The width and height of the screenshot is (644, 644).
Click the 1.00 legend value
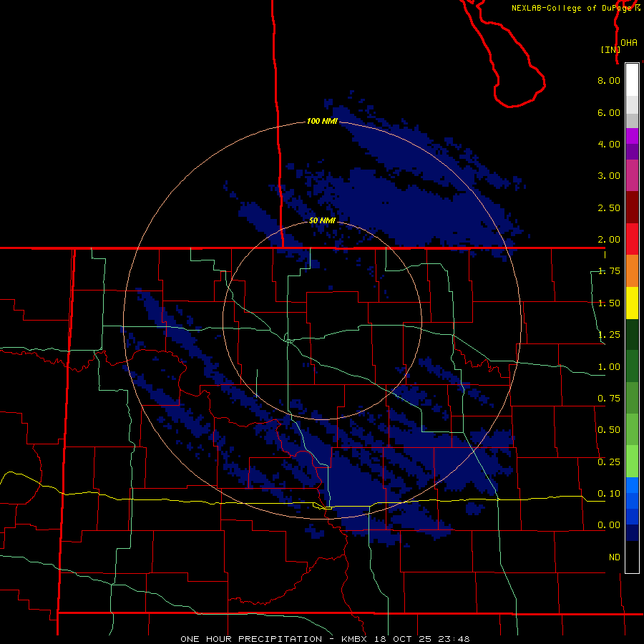click(609, 367)
